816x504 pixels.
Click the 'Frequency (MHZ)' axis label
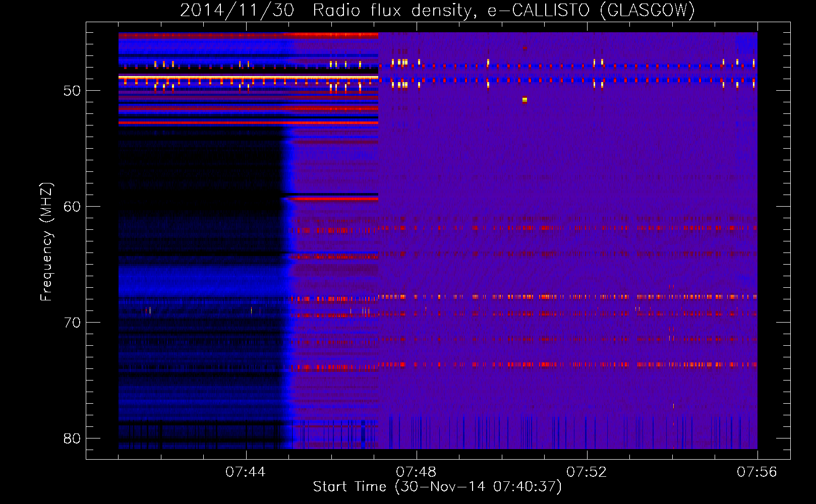click(x=46, y=242)
